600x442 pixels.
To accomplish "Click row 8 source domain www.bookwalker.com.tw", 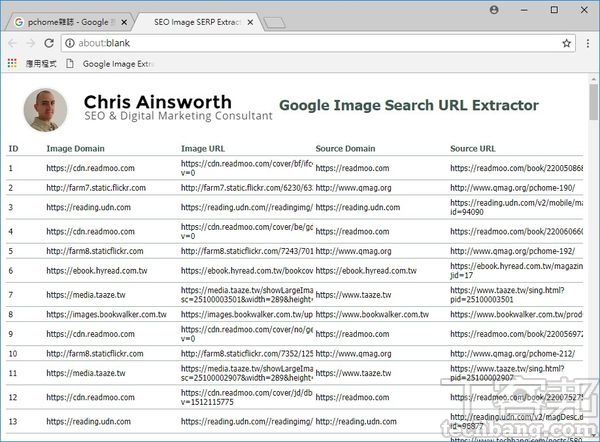I will (x=372, y=315).
